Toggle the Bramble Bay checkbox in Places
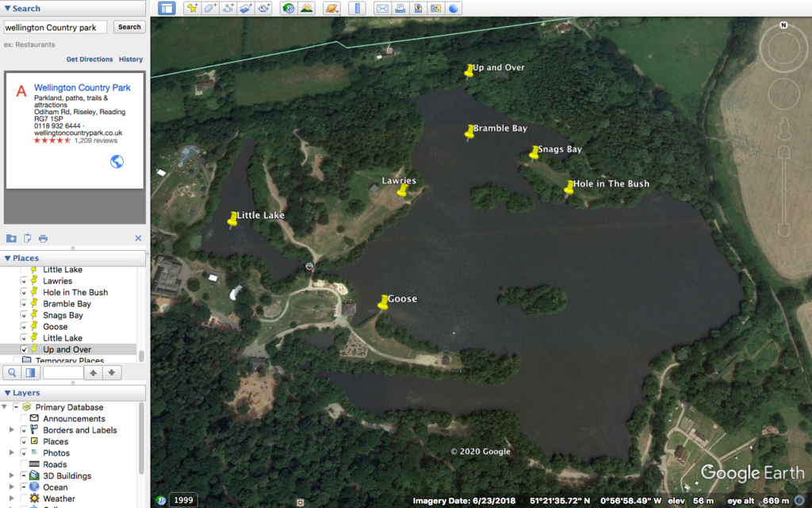Screen dimensions: 812x508 (x=24, y=304)
